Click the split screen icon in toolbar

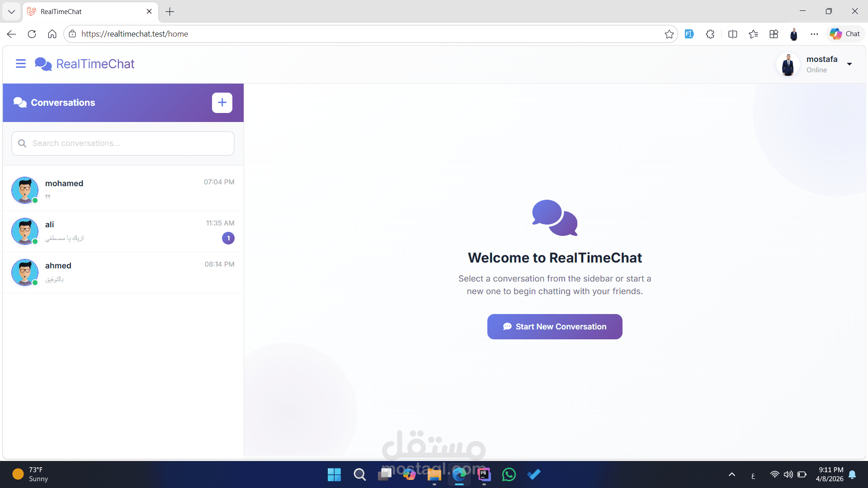(x=733, y=34)
